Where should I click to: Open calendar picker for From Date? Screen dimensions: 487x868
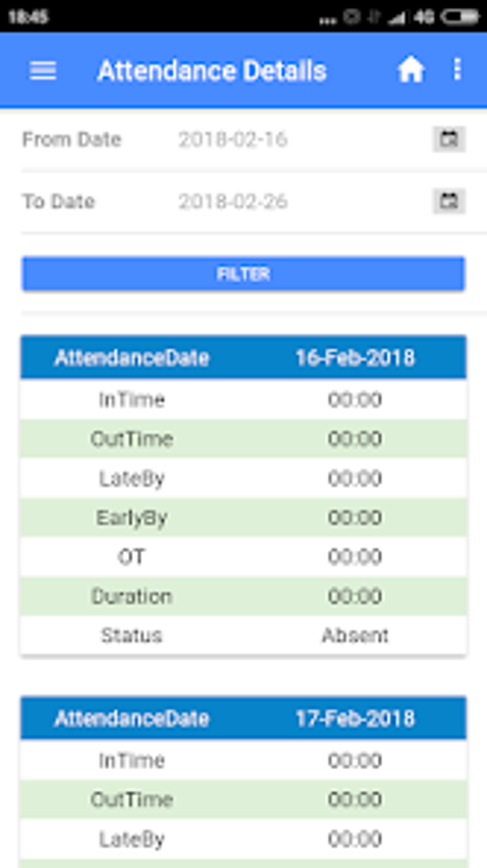tap(449, 139)
